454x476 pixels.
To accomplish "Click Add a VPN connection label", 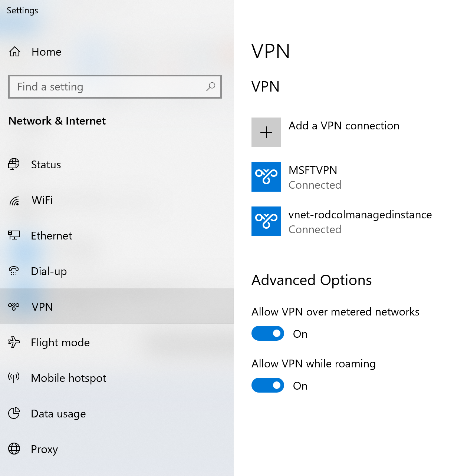I will click(344, 126).
